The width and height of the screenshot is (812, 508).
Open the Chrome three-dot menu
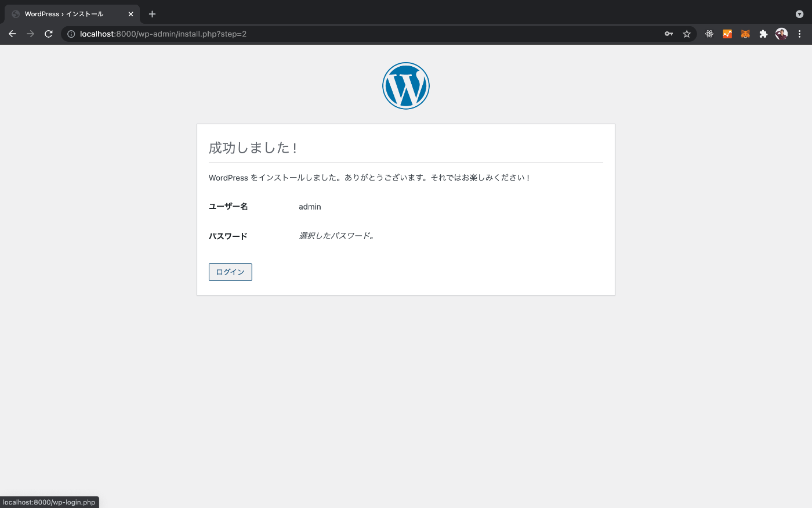[x=799, y=34]
